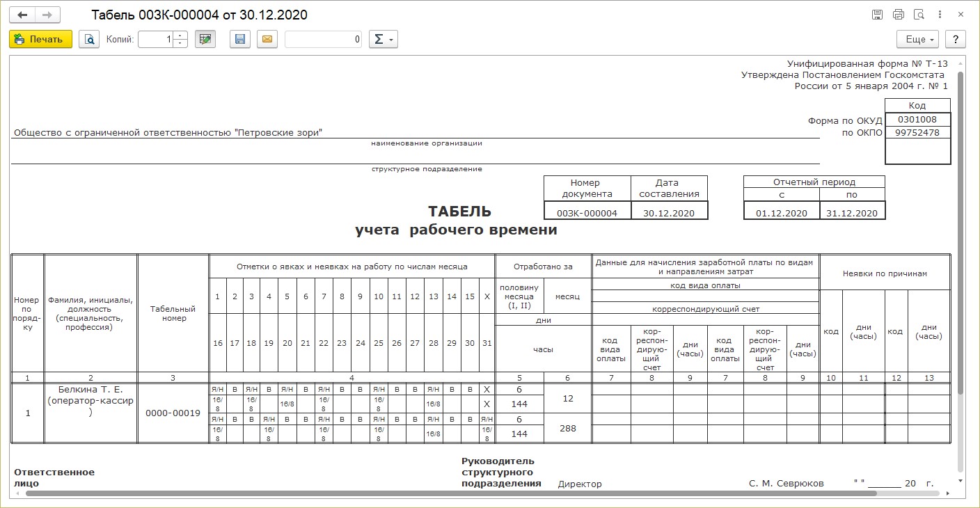
Task: Click the Копий copies number field
Action: pyautogui.click(x=155, y=40)
